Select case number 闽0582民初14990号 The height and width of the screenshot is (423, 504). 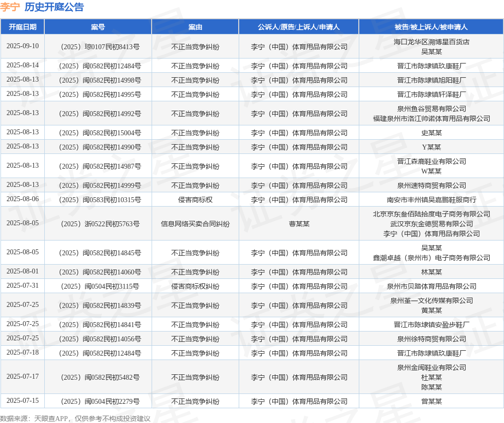(100, 147)
